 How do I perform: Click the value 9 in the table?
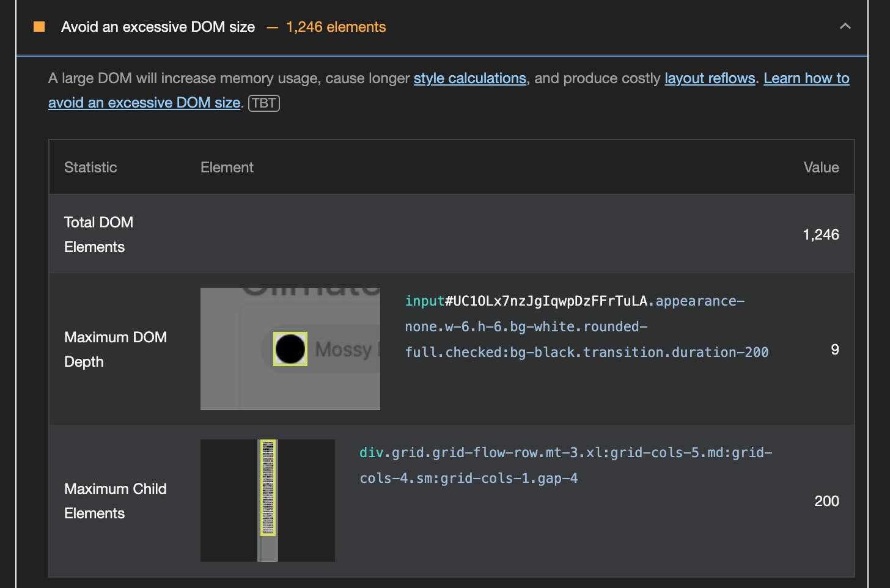[x=835, y=349]
